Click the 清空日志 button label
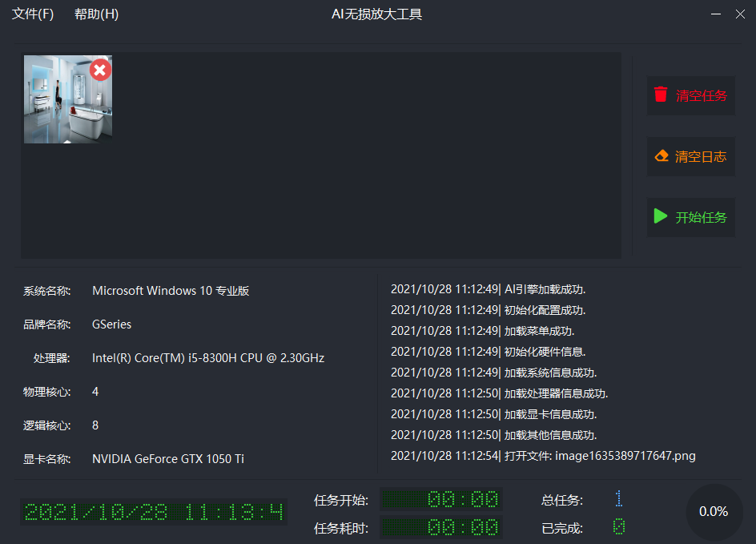Screen dimensions: 756x544 [701, 156]
